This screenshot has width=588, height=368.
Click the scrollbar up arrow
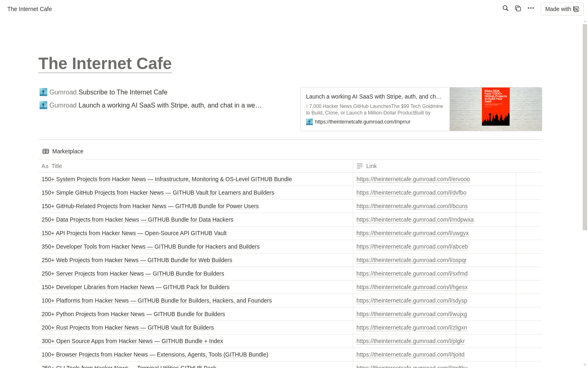click(585, 21)
